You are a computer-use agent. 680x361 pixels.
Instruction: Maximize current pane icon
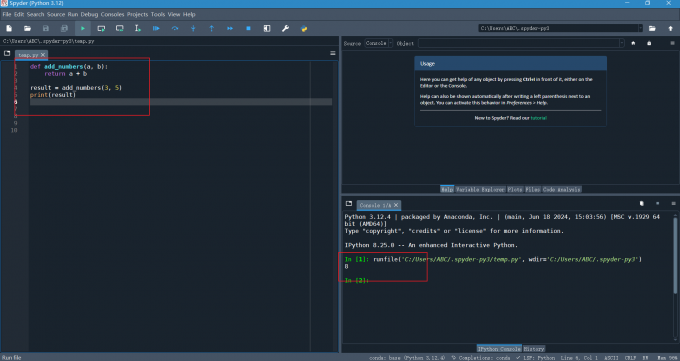(x=267, y=28)
